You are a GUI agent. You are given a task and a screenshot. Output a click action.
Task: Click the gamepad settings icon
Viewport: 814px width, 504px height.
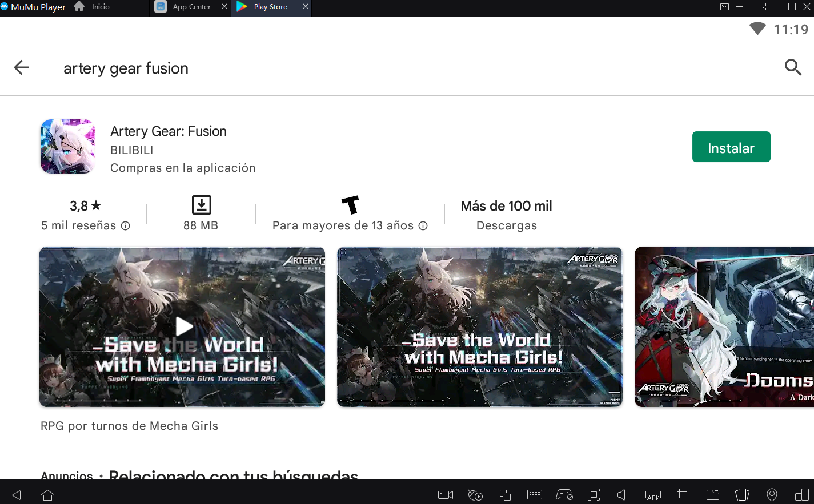(564, 495)
